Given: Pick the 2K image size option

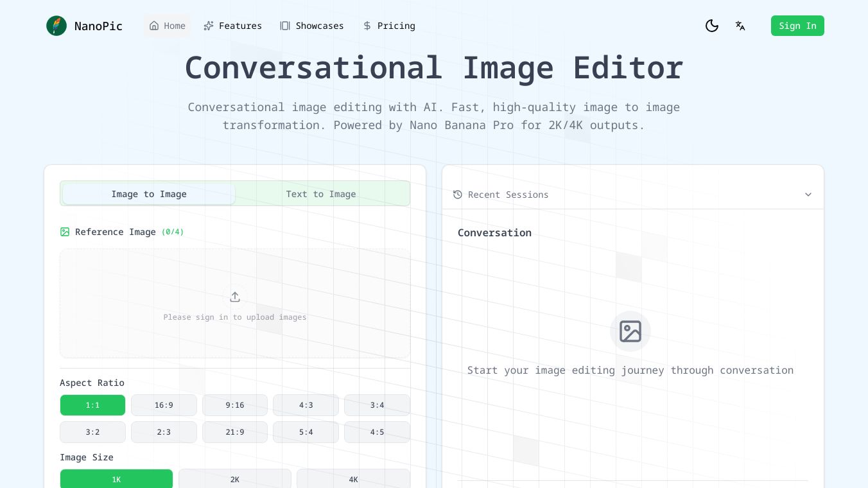Looking at the screenshot, I should tap(235, 479).
